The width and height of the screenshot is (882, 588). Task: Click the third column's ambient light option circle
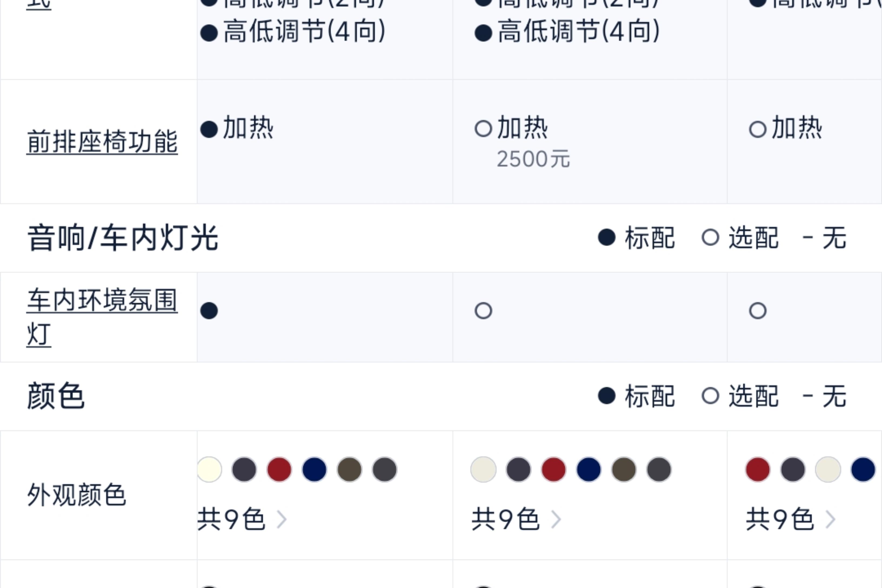[x=757, y=311]
